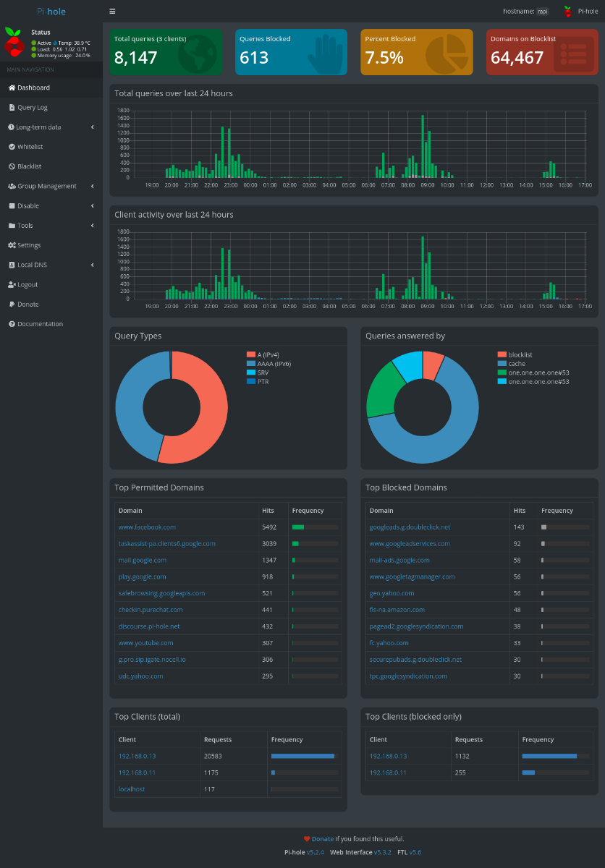Click the Logout user icon

point(12,284)
